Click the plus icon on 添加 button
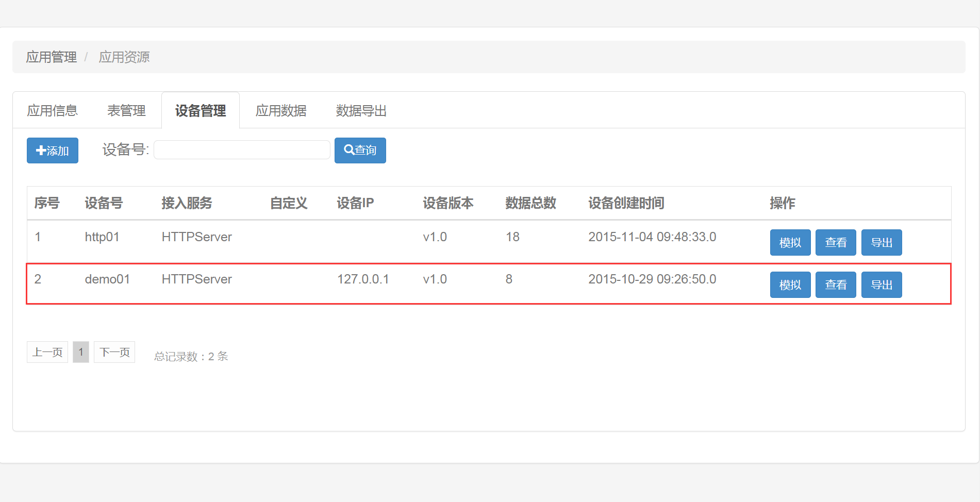The image size is (980, 502). pyautogui.click(x=41, y=150)
